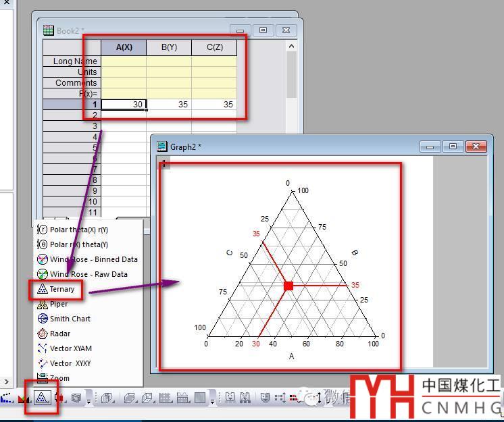The image size is (504, 422).
Task: Click the 3D surface plot icon
Action: (130, 398)
